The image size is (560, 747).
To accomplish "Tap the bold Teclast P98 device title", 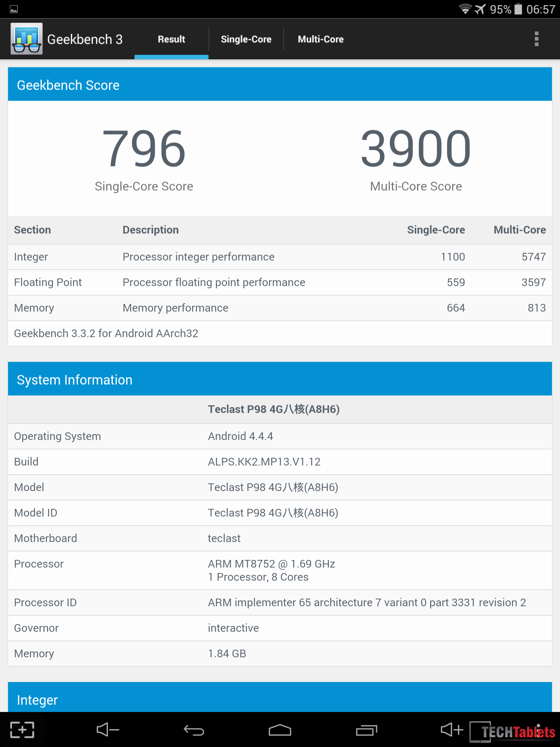I will tap(274, 409).
